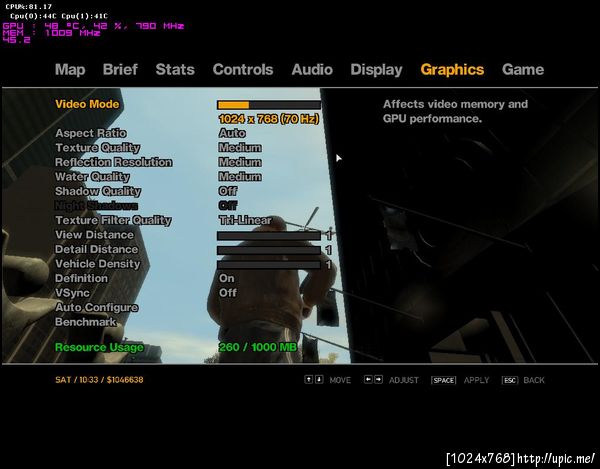
Task: Select the Graphics tab
Action: pos(452,70)
